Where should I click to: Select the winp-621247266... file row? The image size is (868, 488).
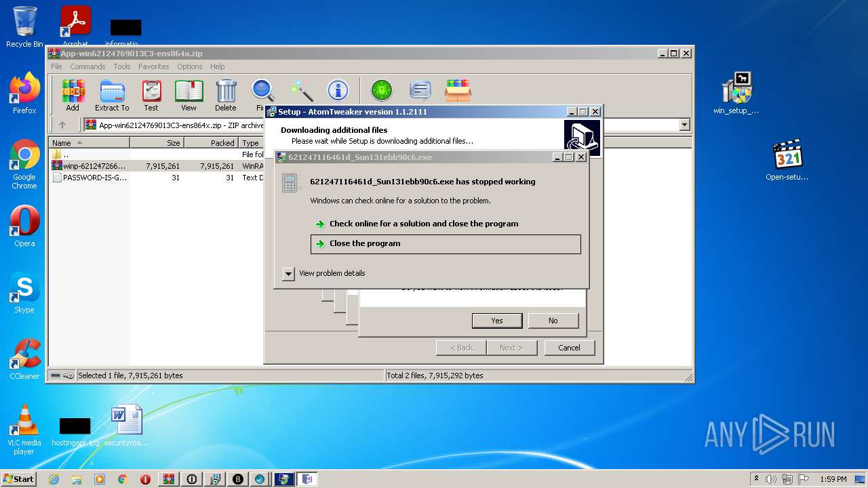[x=157, y=166]
